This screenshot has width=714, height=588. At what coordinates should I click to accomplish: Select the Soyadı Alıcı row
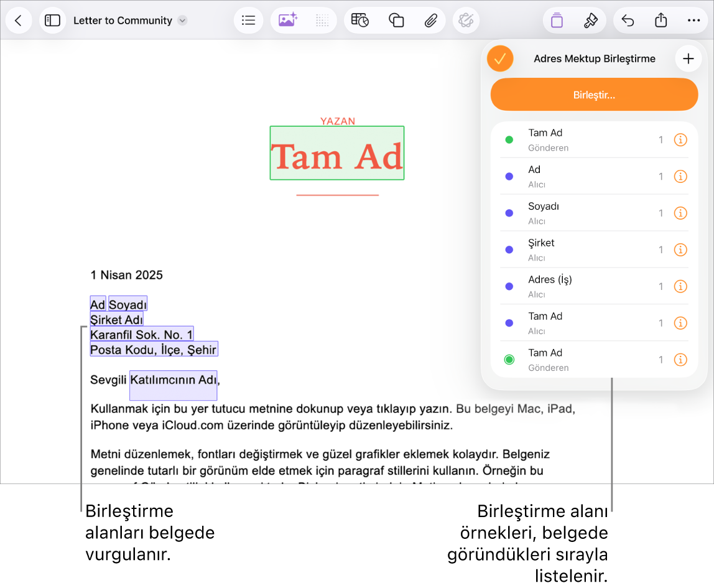point(594,213)
